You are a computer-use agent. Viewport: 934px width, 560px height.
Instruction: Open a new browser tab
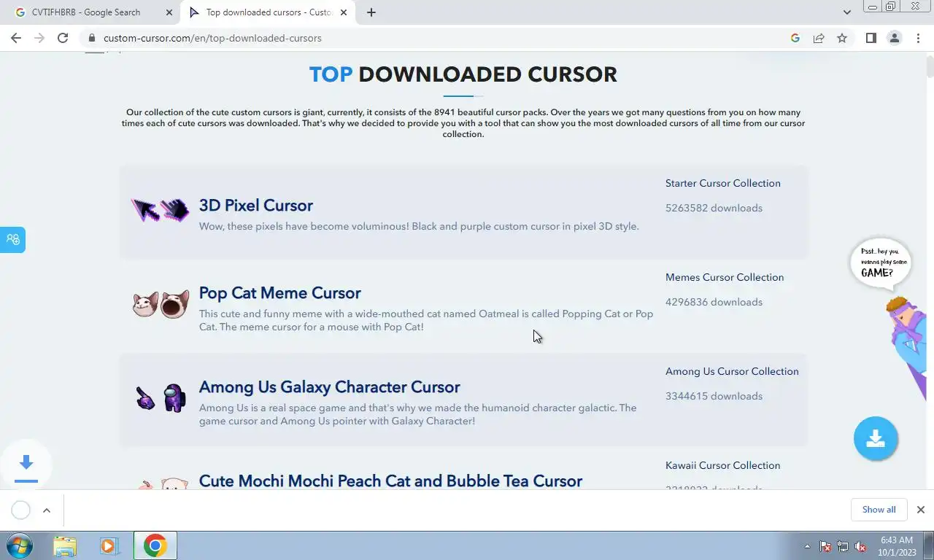371,12
